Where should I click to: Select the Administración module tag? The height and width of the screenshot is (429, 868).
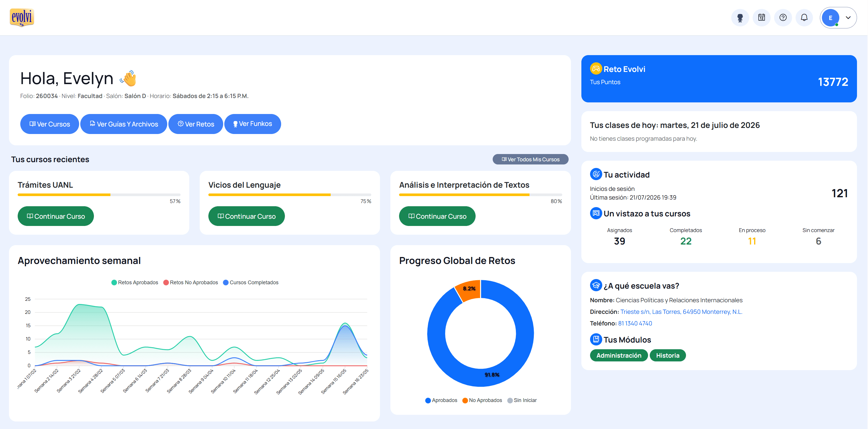pos(619,356)
